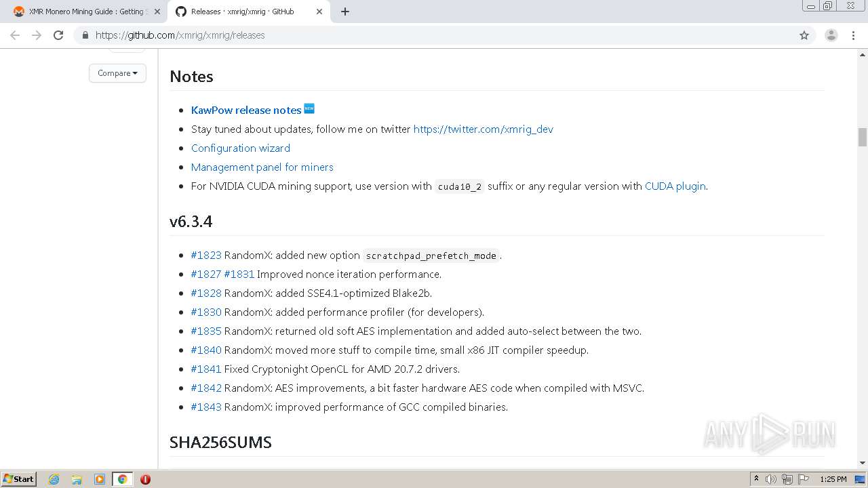This screenshot has height=488, width=868.
Task: Click the scrollbar up arrow
Action: (863, 54)
